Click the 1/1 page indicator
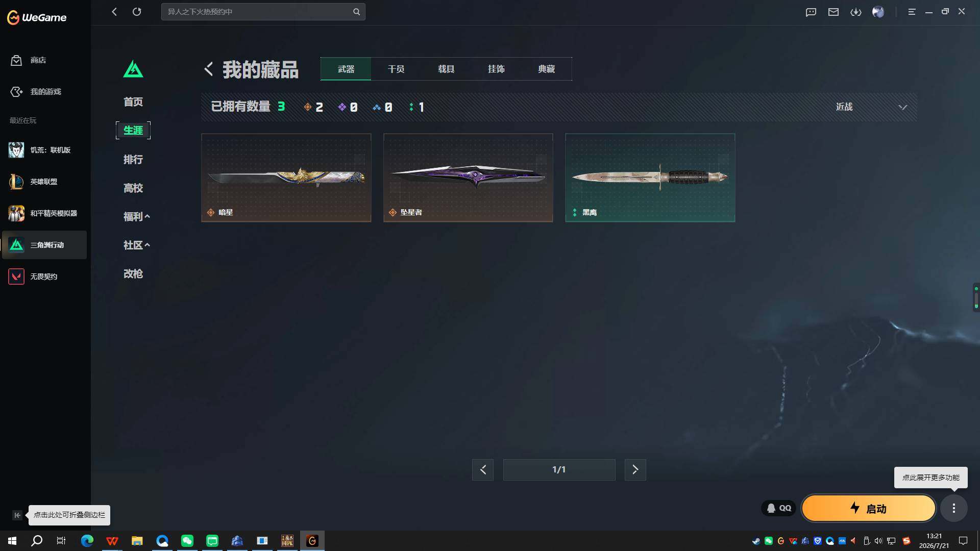This screenshot has width=980, height=551. pyautogui.click(x=559, y=470)
